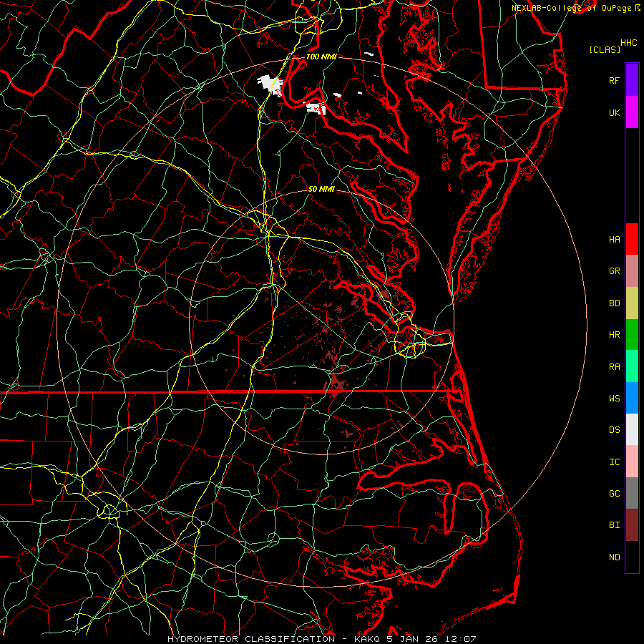Screen dimensions: 644x644
Task: Click the GC legend label
Action: tap(614, 494)
